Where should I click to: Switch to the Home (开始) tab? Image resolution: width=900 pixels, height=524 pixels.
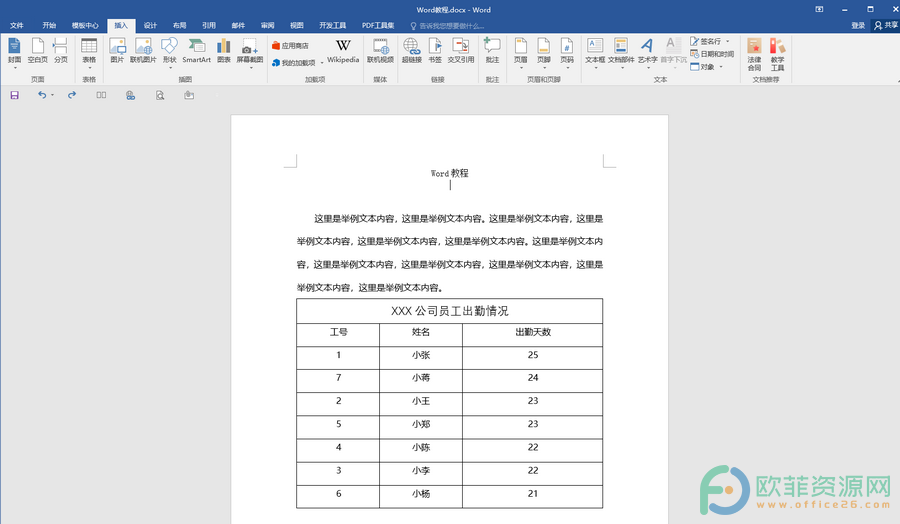(x=49, y=25)
